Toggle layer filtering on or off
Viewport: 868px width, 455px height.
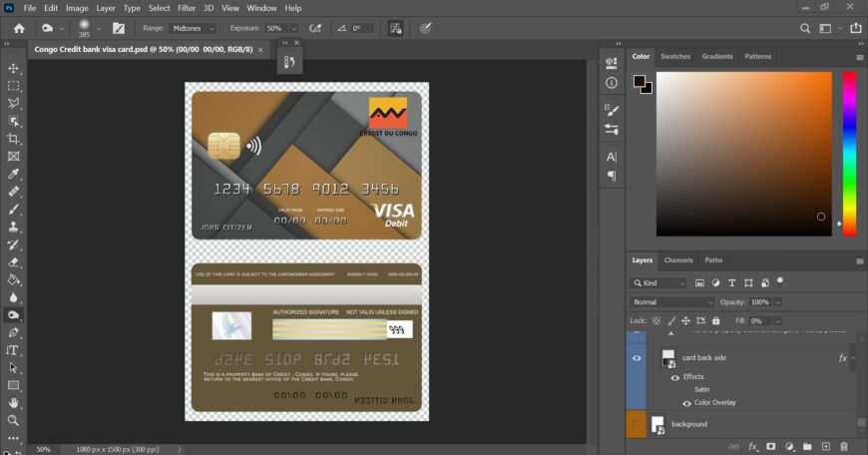pyautogui.click(x=780, y=281)
